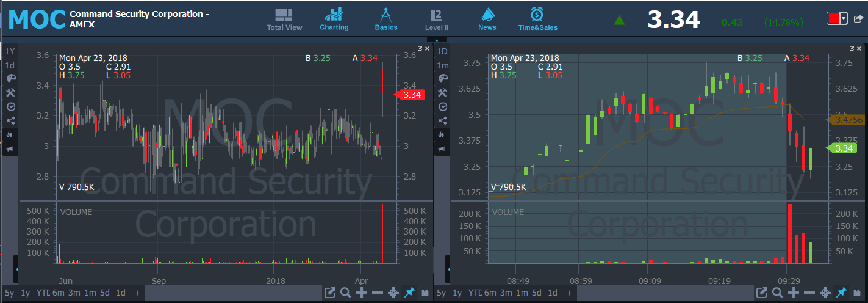
Task: Open the 1m interval selector on right chart
Action: point(443,65)
